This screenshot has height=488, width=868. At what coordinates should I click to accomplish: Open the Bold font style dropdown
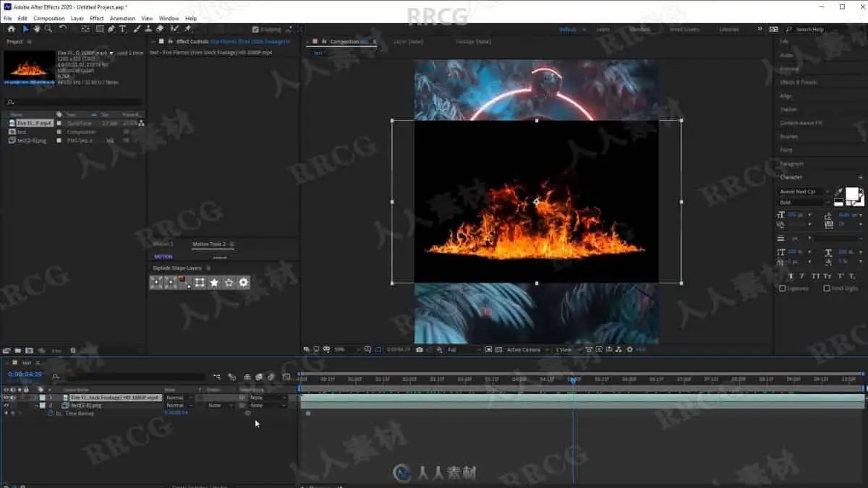click(804, 202)
